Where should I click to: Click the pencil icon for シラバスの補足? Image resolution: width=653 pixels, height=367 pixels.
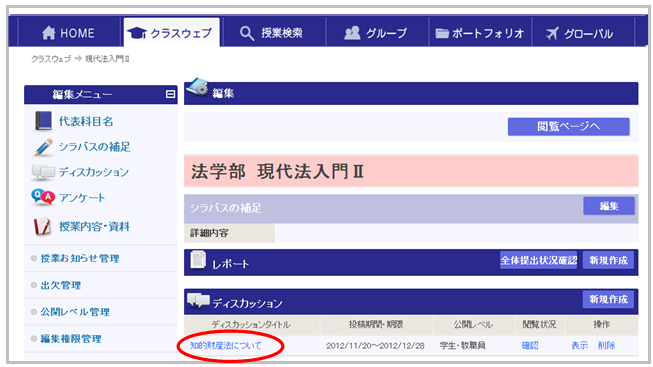(43, 147)
